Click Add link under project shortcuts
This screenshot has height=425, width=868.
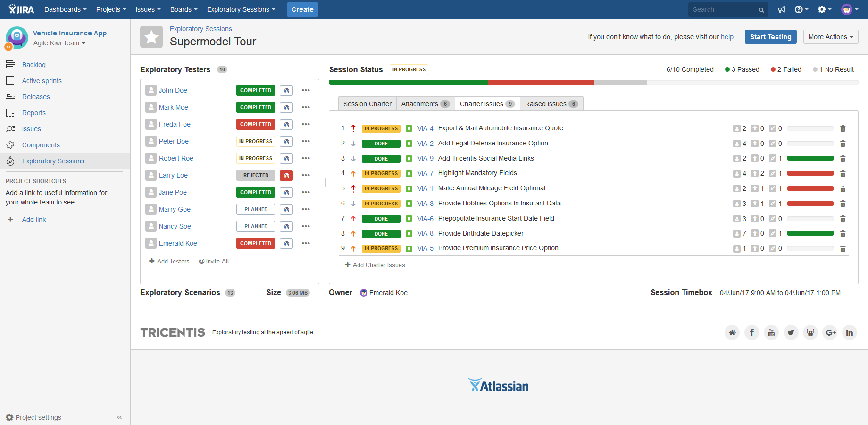click(34, 220)
